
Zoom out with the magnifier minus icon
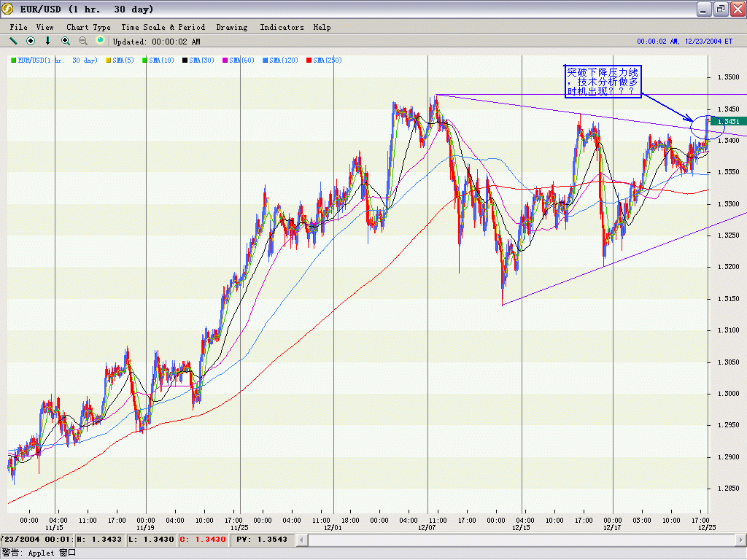pyautogui.click(x=83, y=41)
